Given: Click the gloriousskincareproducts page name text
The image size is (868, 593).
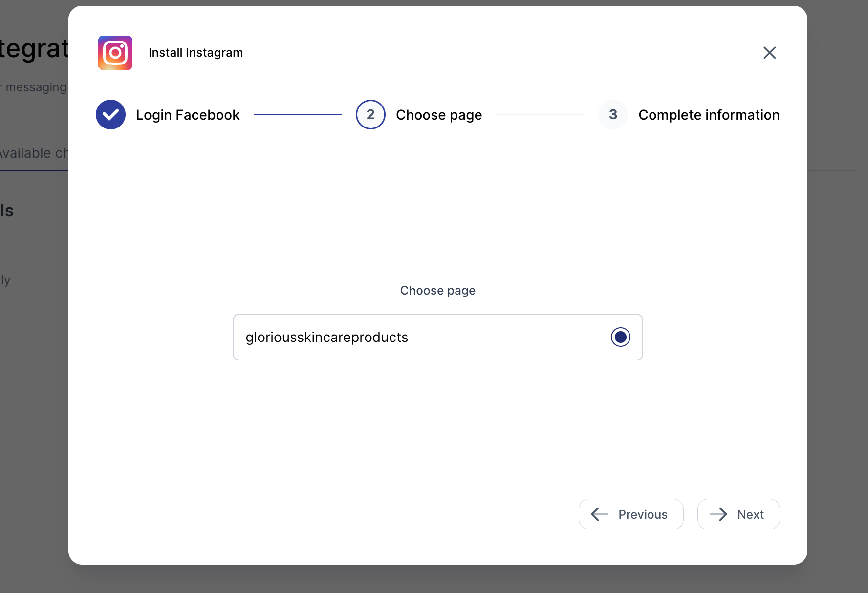Looking at the screenshot, I should point(326,337).
